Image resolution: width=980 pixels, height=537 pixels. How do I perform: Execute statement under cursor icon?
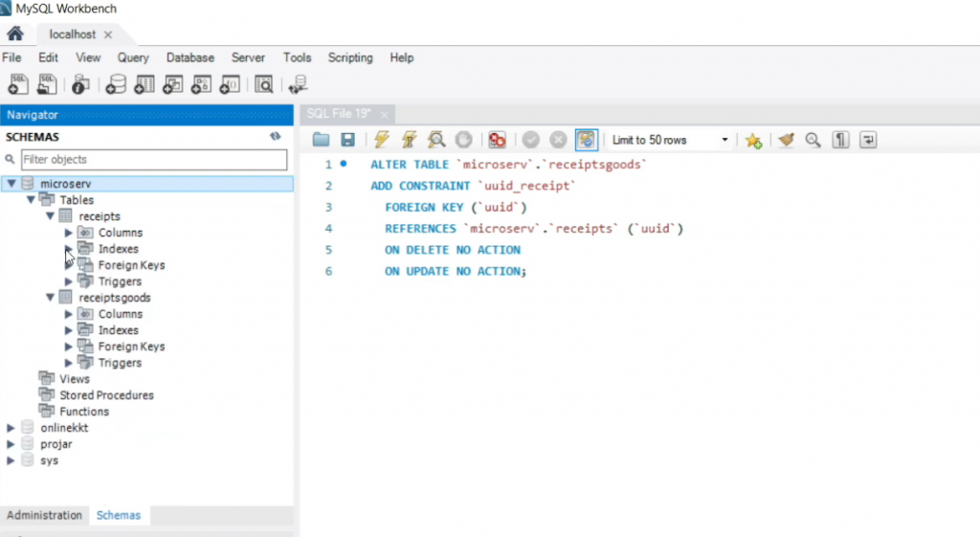(x=409, y=140)
